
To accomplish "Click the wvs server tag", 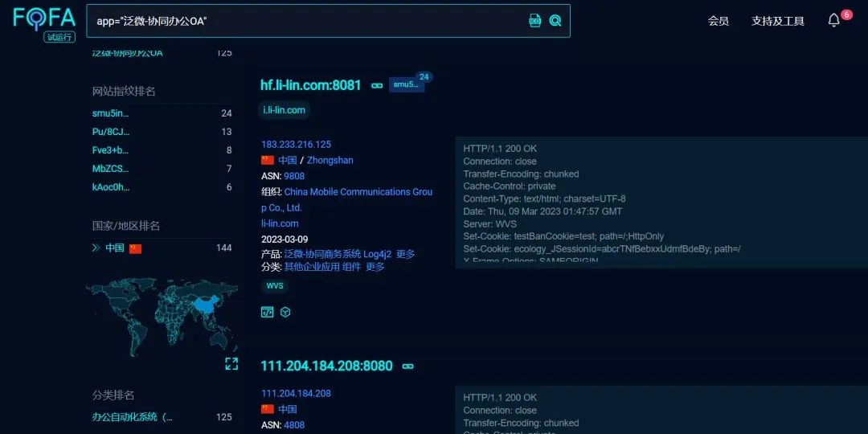I will [x=275, y=285].
